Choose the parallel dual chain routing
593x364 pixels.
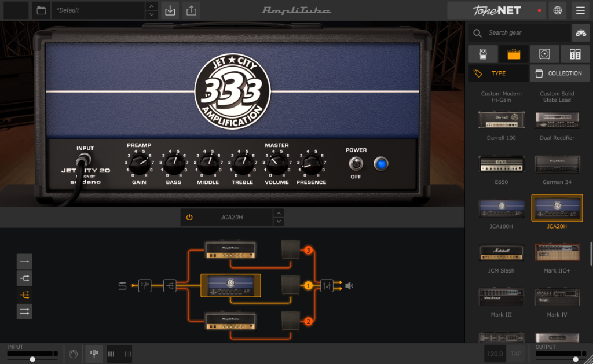24,311
